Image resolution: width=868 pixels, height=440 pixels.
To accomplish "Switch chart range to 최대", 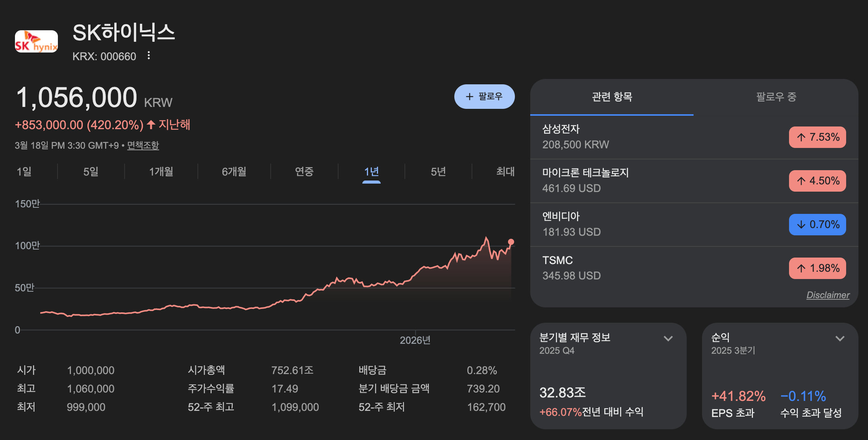I will point(505,172).
